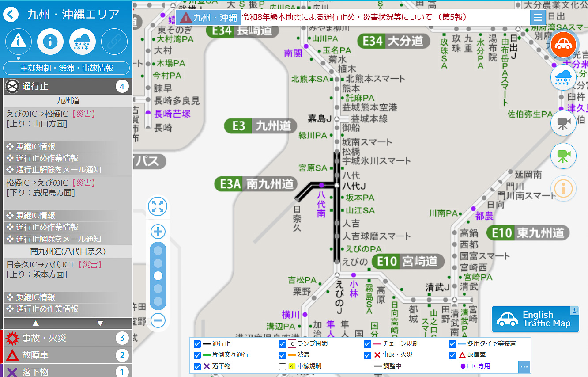
Task: Open 乗継IC情報 for えびのIC→松橋IC
Action: (68, 146)
